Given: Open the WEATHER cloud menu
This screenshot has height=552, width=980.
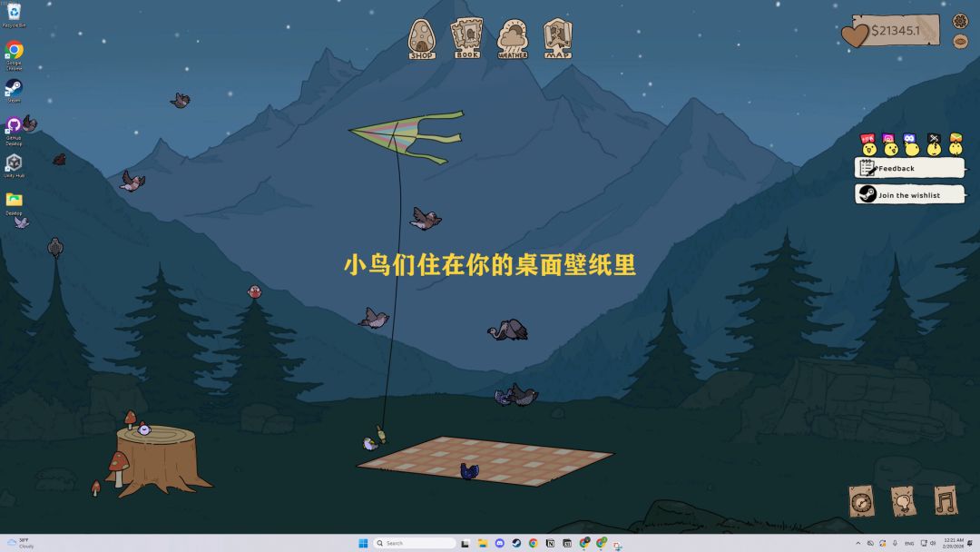Looking at the screenshot, I should pos(513,39).
